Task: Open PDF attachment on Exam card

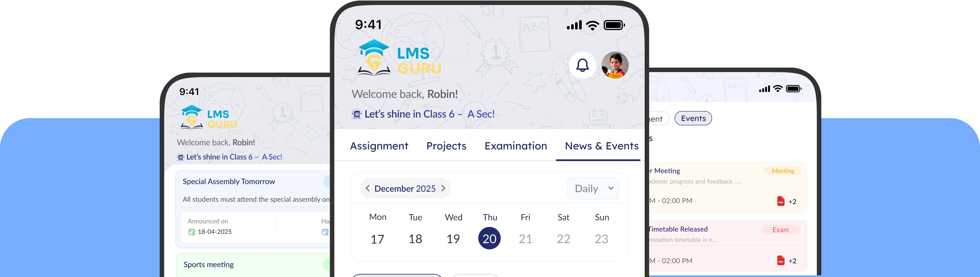Action: pyautogui.click(x=781, y=261)
